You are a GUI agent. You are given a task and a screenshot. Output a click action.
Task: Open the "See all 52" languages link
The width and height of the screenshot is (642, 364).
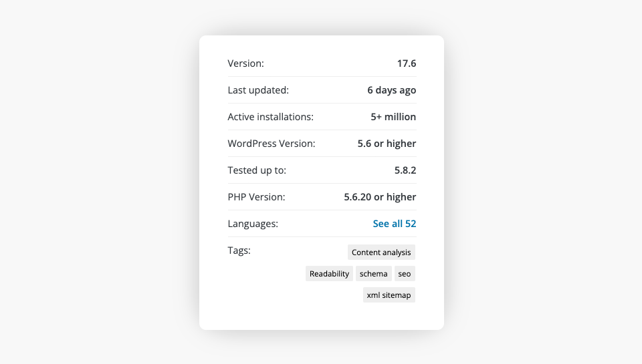394,224
